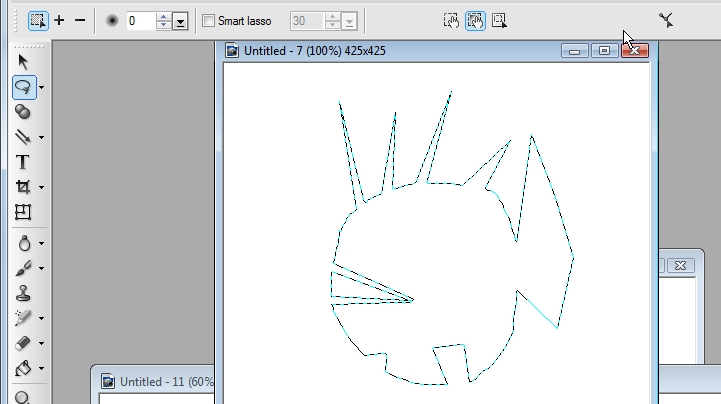Select the Paintbrush tool
Viewport: 721px width, 404px height.
tap(23, 268)
